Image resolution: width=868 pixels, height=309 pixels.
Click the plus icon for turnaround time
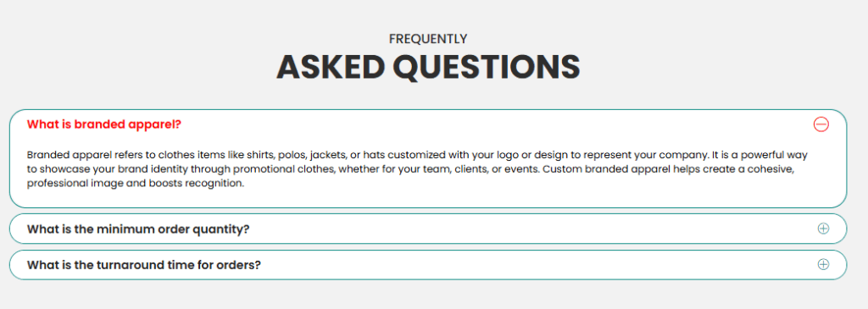823,264
